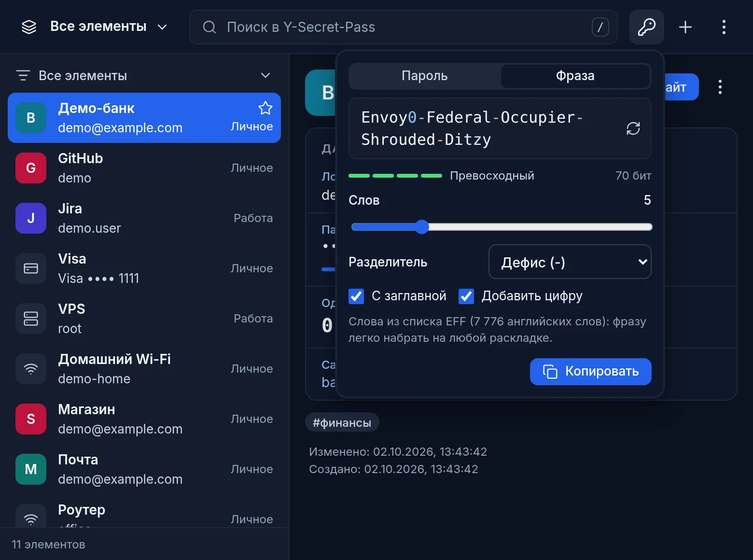Open the Jira demo.user entry
The width and height of the screenshot is (753, 560).
click(x=144, y=218)
